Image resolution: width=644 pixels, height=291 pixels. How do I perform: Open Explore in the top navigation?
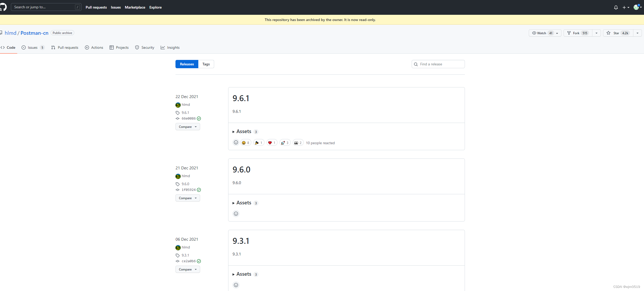[x=155, y=7]
